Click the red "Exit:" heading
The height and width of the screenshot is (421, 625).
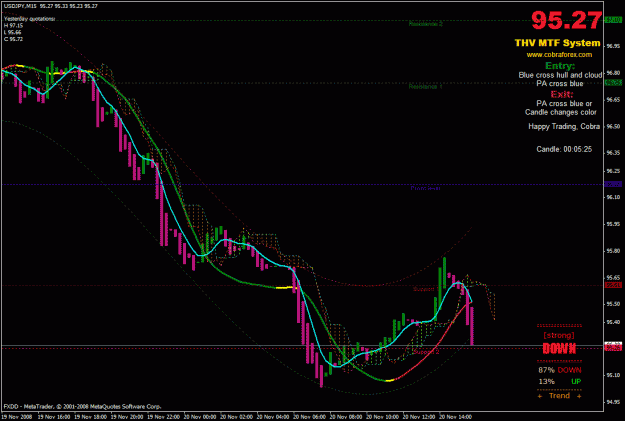562,94
